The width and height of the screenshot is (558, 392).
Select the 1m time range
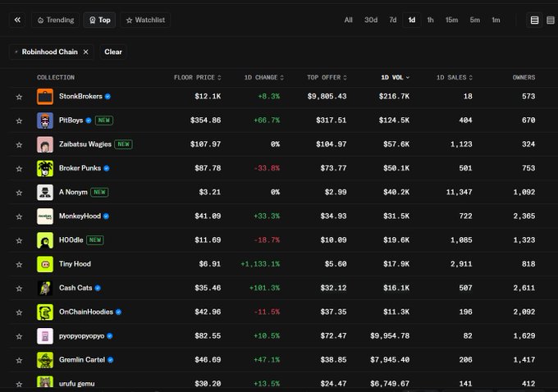(496, 20)
